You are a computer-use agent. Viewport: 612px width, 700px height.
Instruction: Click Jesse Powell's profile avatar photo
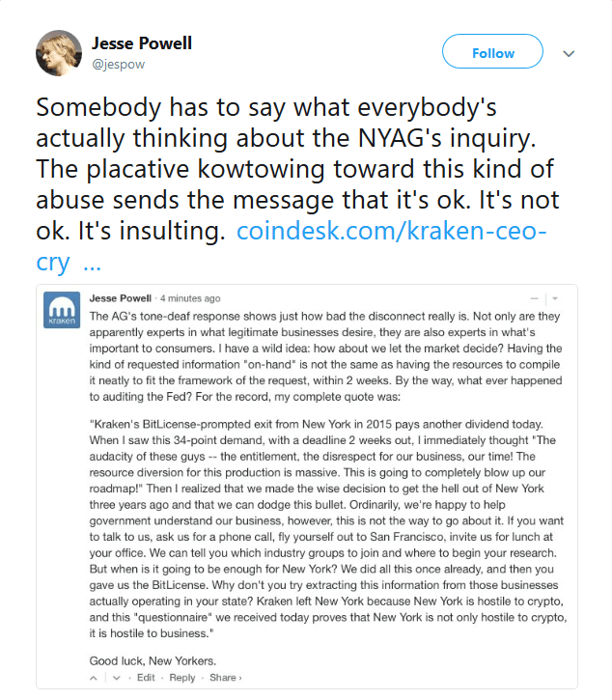point(57,52)
